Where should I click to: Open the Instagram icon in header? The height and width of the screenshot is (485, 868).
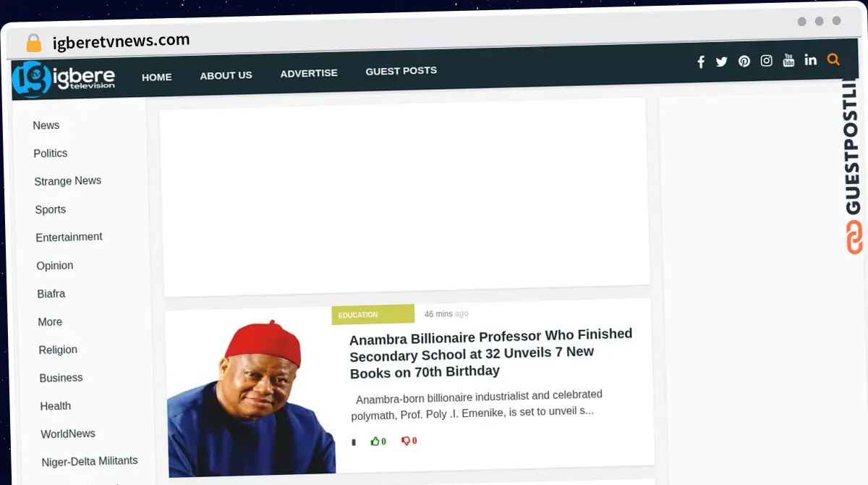766,61
